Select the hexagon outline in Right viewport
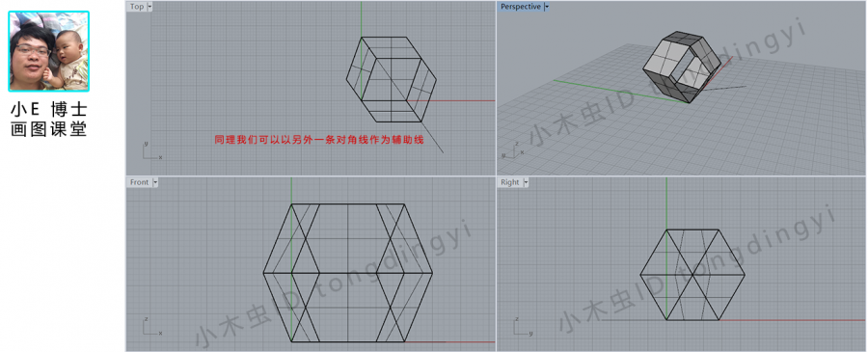Image resolution: width=868 pixels, height=352 pixels. click(x=692, y=275)
